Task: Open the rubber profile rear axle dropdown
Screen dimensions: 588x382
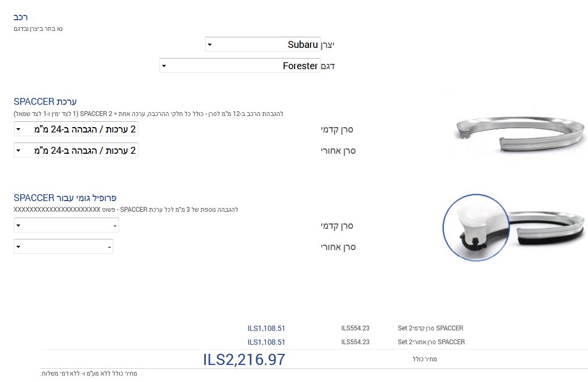Action: pos(63,247)
